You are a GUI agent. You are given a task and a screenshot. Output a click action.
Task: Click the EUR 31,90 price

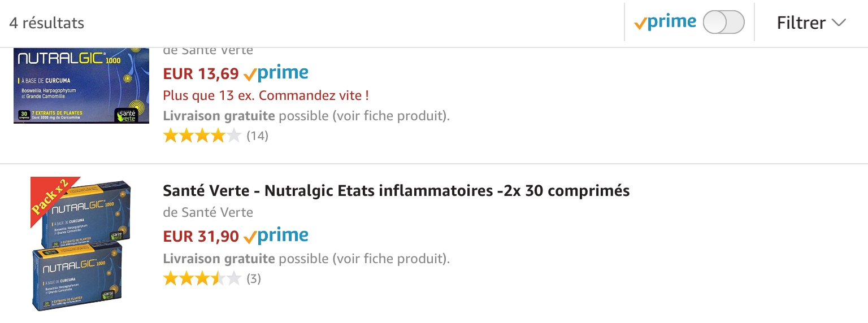[201, 236]
